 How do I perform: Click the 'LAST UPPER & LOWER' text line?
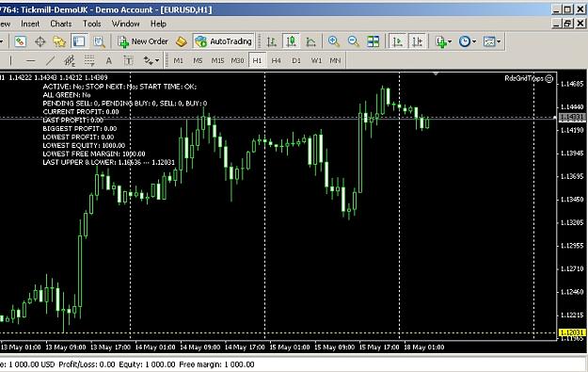pos(109,163)
